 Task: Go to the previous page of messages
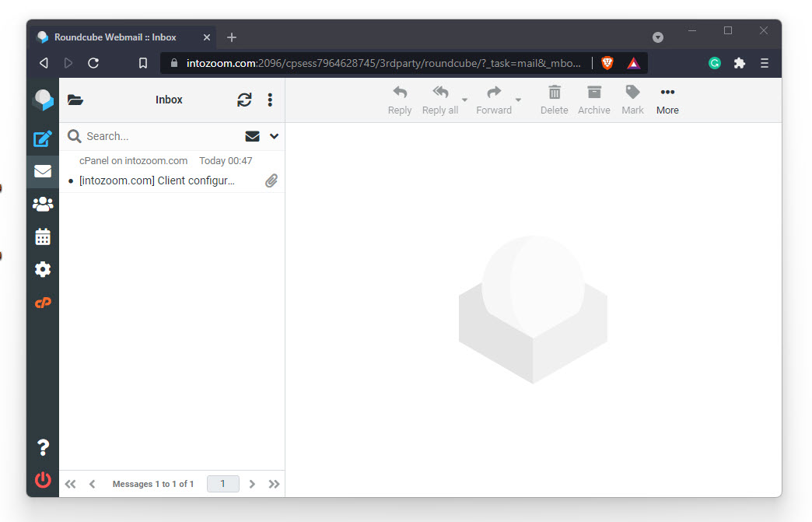pos(93,484)
